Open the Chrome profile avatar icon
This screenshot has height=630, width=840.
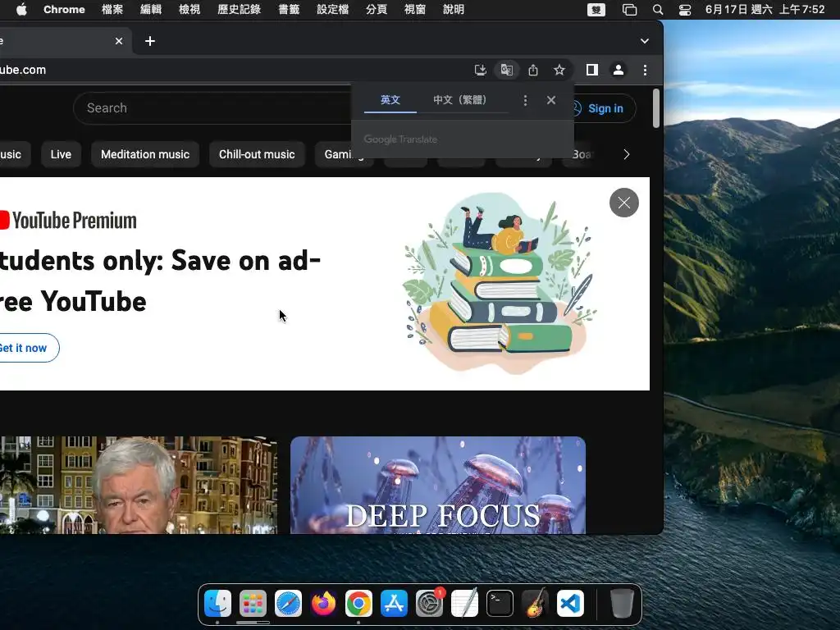point(619,71)
